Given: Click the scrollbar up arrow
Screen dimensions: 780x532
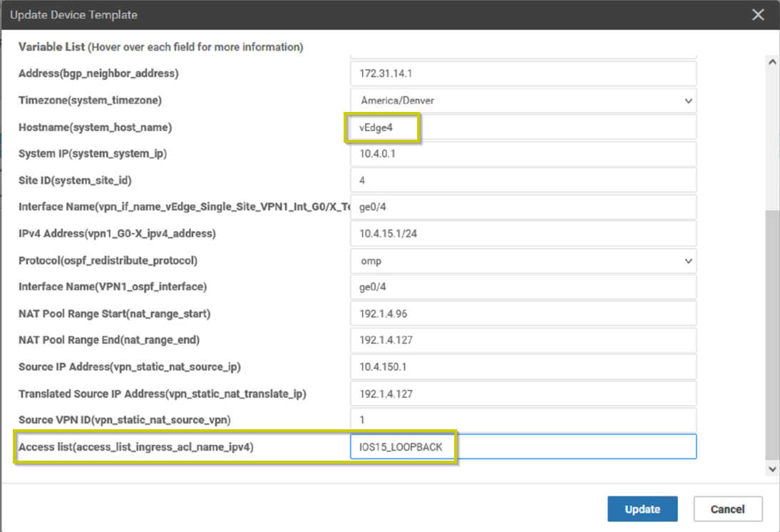Looking at the screenshot, I should [772, 62].
